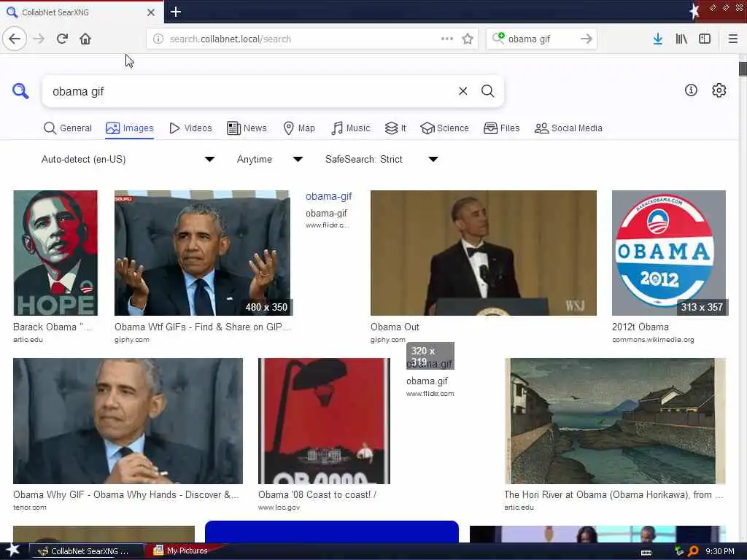Click the browser Forward arrow button
The image size is (747, 560).
pos(39,39)
